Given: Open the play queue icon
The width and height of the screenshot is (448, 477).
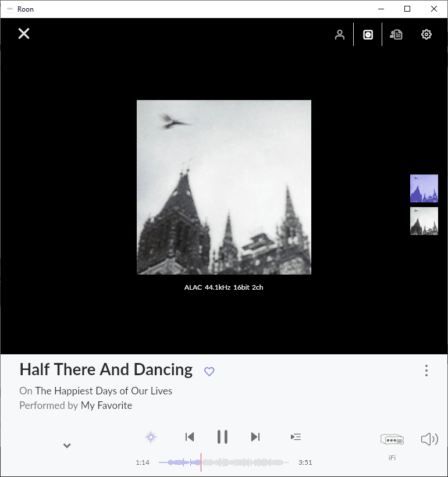Looking at the screenshot, I should coord(296,437).
